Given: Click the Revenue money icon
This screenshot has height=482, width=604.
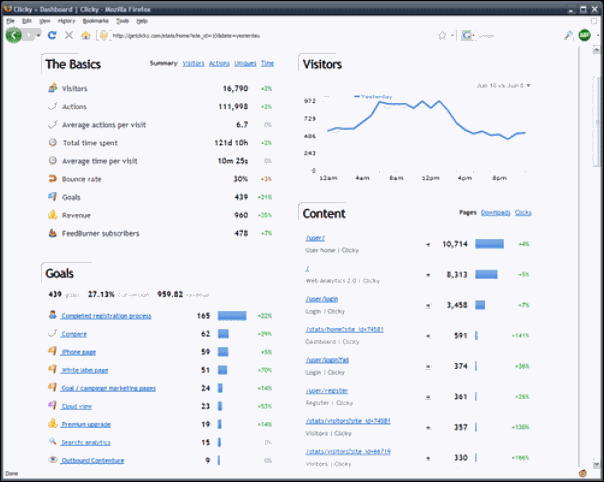Looking at the screenshot, I should [52, 215].
